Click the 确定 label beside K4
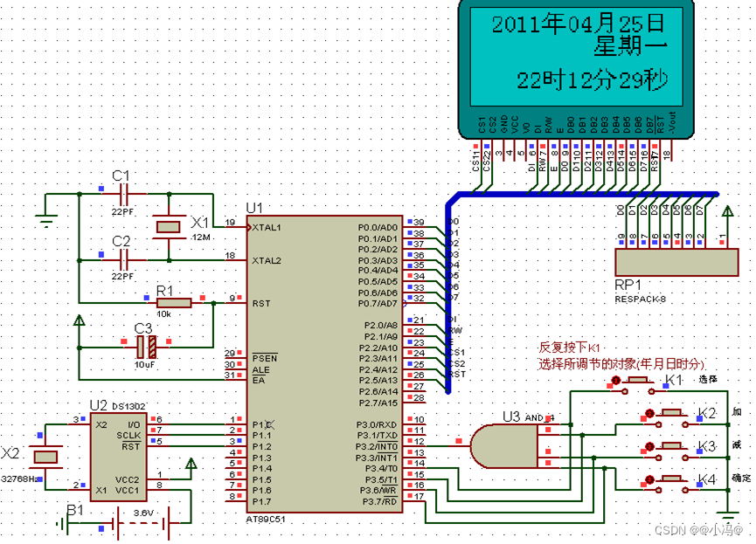 (741, 478)
